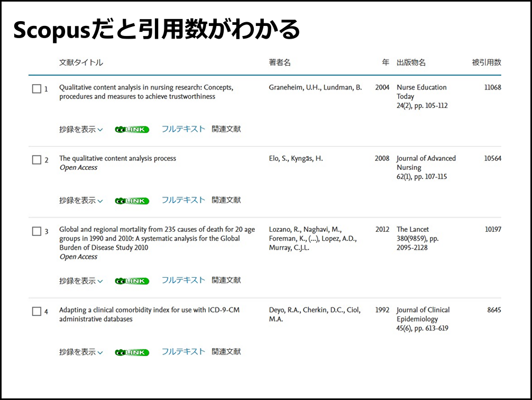Click Open Access label under result 2

tap(78, 167)
